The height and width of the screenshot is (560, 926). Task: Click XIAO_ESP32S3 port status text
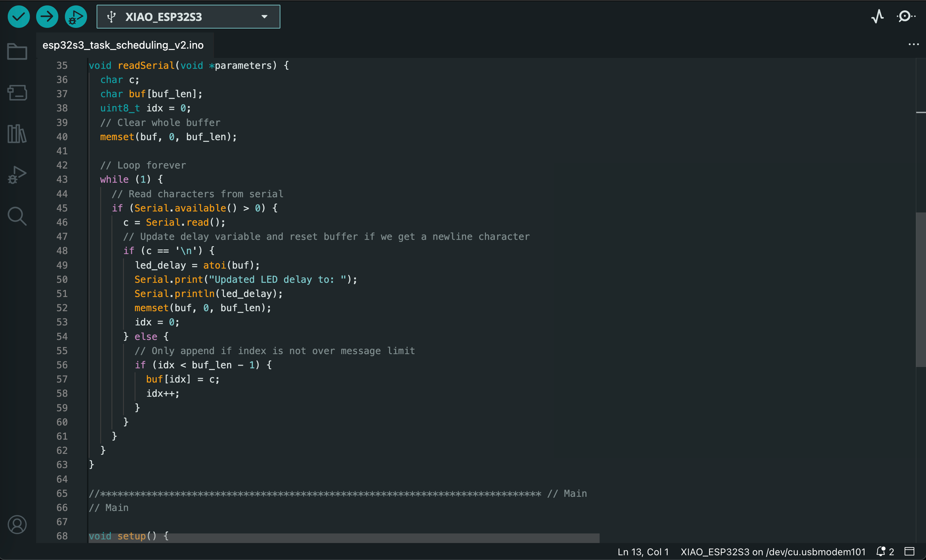point(773,551)
